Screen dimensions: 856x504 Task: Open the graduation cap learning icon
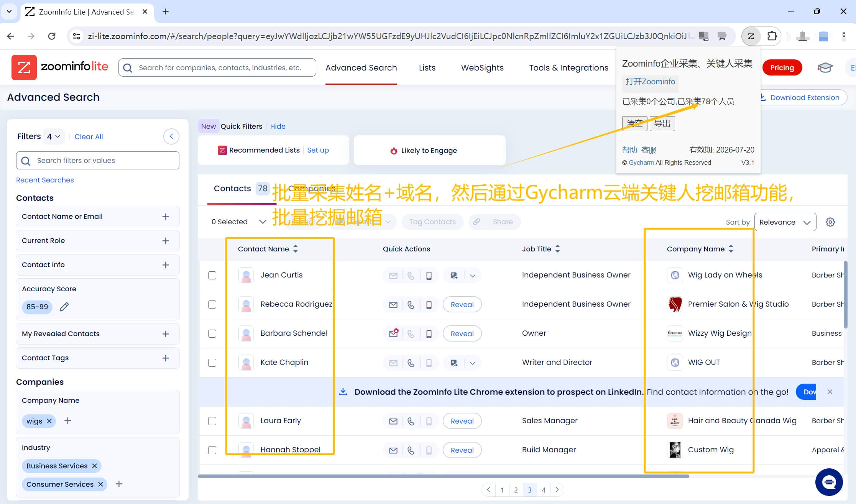[825, 67]
